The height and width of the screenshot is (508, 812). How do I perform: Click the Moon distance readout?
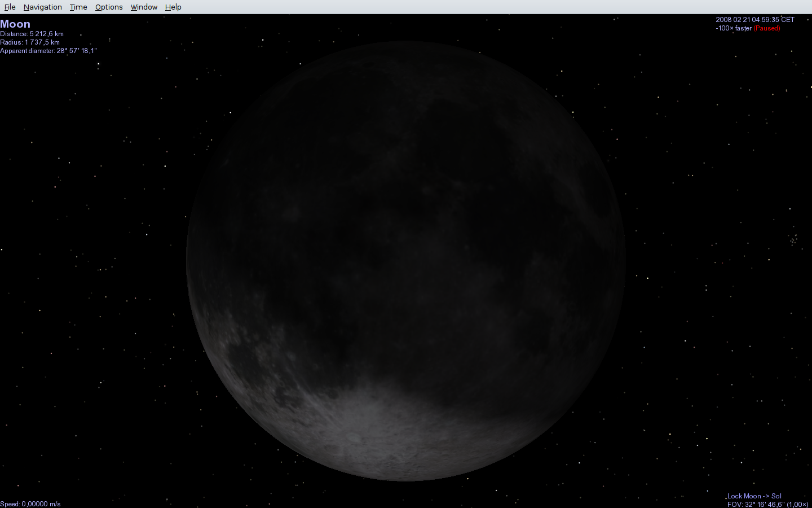pos(32,34)
